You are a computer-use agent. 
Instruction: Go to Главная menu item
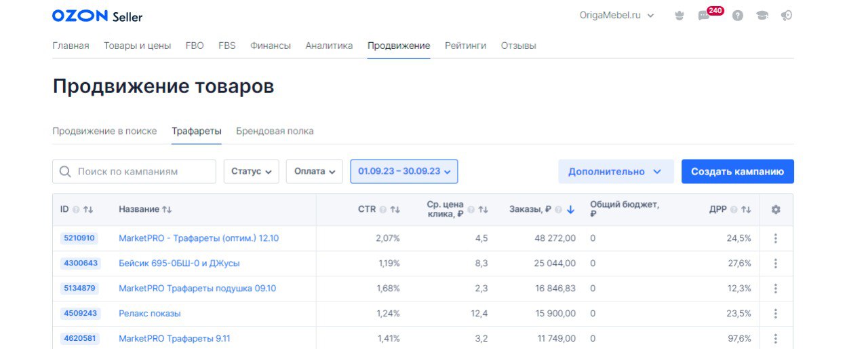pyautogui.click(x=71, y=45)
